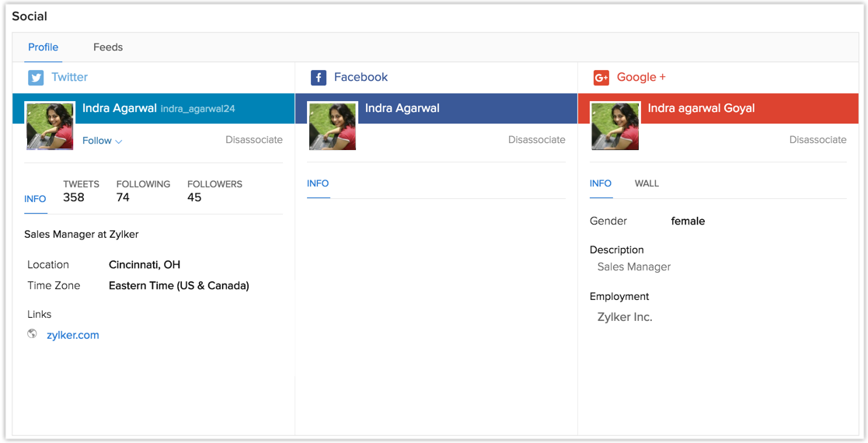The image size is (868, 443).
Task: Open the zylker.com link
Action: [73, 335]
